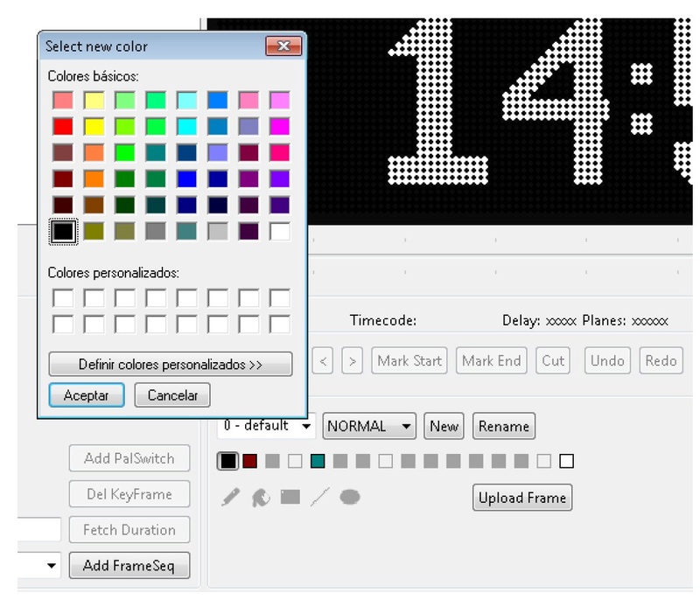Pick the light gray basic color
Screen dimensions: 700x600
tap(218, 231)
